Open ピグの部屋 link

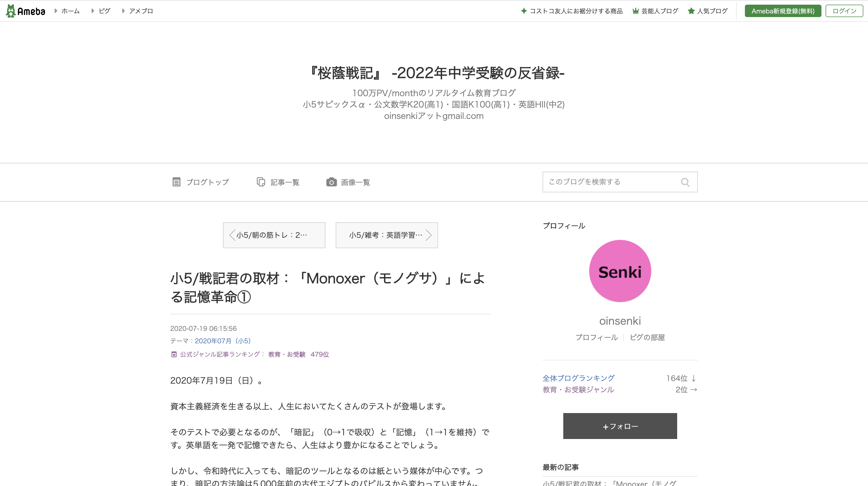click(x=647, y=337)
